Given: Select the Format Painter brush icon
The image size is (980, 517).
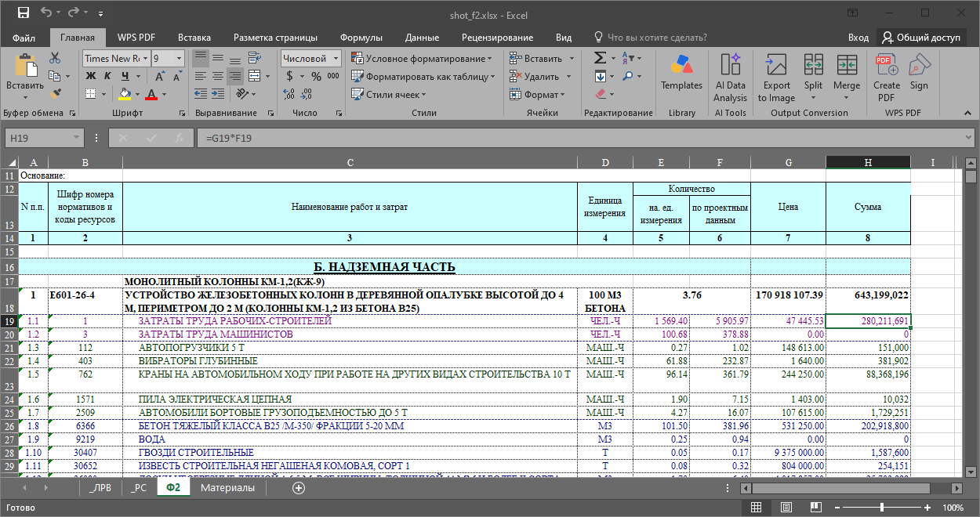Looking at the screenshot, I should click(x=55, y=94).
